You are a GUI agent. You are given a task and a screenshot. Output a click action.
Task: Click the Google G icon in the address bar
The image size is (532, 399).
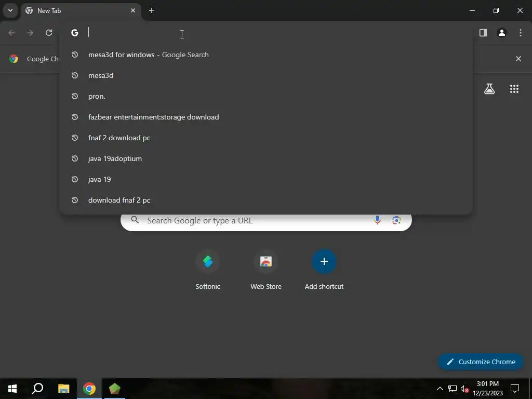coord(75,33)
